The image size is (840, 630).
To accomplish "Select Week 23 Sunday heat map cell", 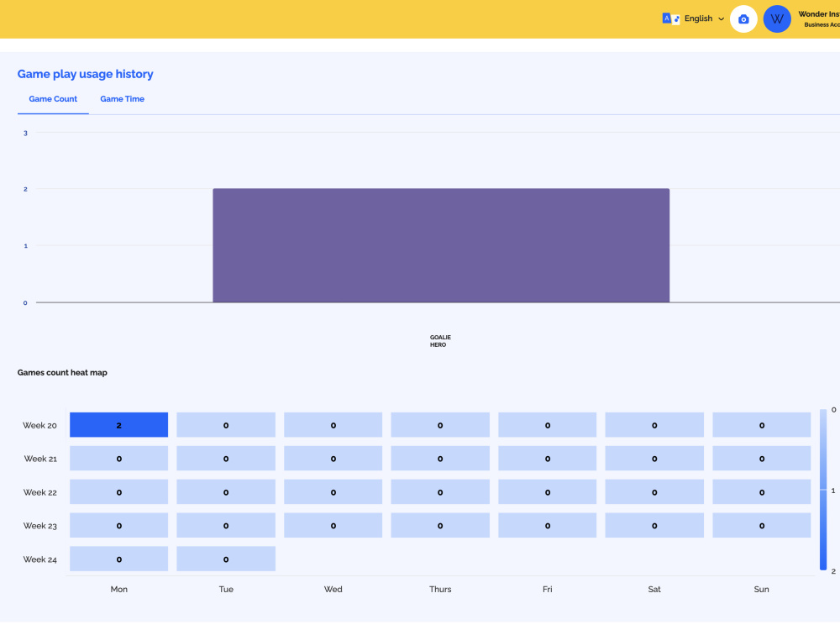I will 761,526.
